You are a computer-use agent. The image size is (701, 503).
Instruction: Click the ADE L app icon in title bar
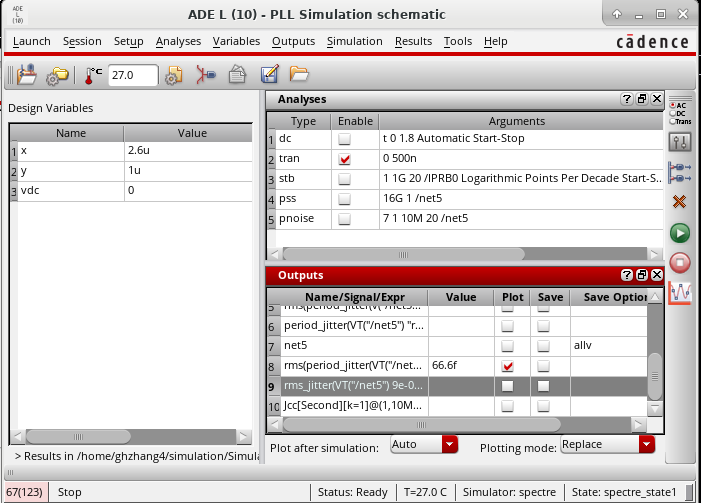[18, 14]
